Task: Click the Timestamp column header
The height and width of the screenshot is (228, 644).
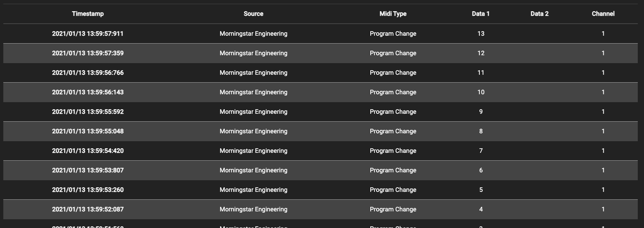Action: click(x=88, y=14)
